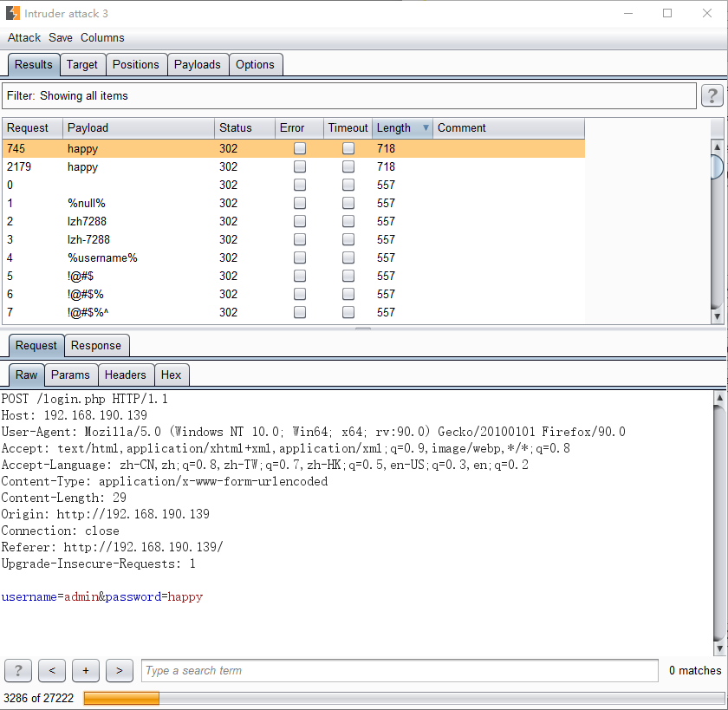Image resolution: width=728 pixels, height=710 pixels.
Task: Toggle Error checkbox for request 0
Action: click(x=300, y=185)
